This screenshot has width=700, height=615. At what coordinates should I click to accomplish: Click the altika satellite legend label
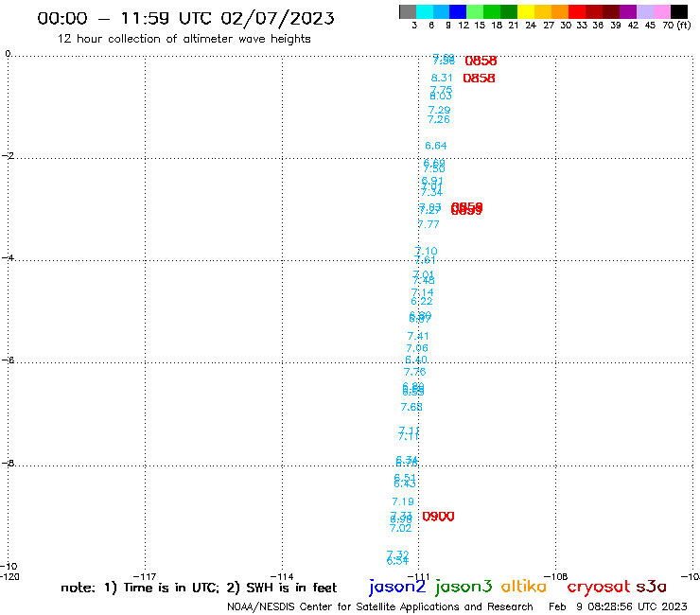coord(523,587)
